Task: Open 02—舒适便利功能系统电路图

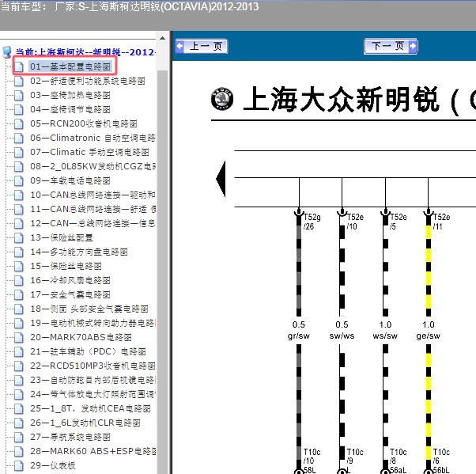Action: pos(88,81)
